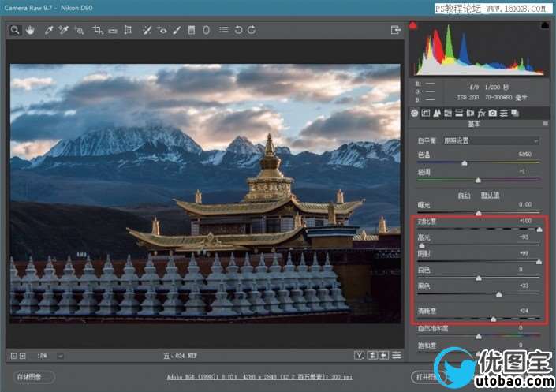Select the Hand tool
Viewport: 556px width, 392px height.
tap(30, 30)
